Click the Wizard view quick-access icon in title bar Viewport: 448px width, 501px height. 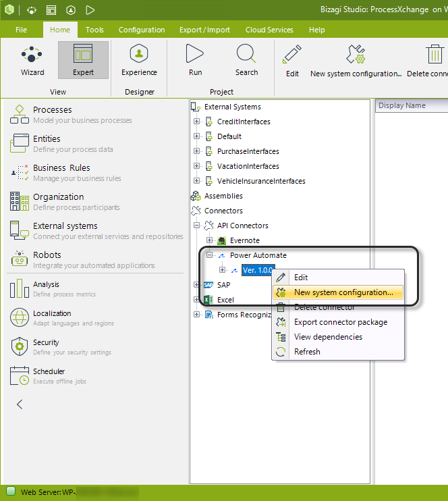(31, 10)
